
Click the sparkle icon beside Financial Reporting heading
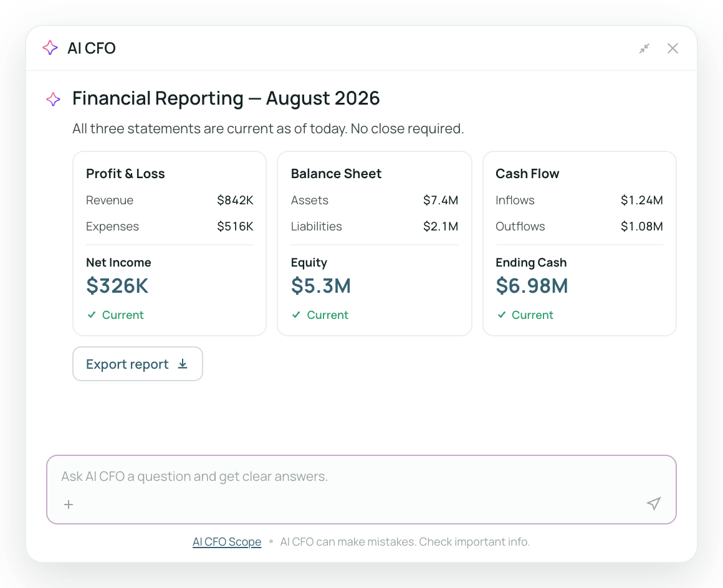(x=53, y=99)
